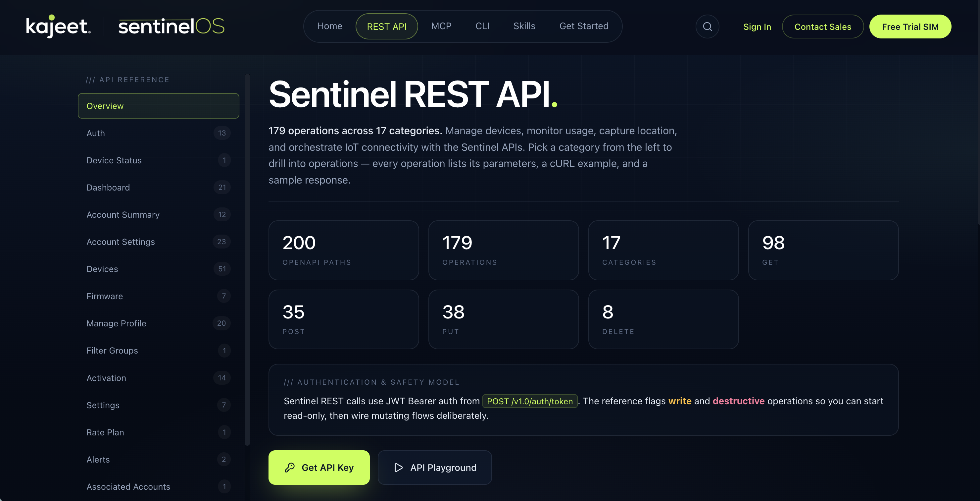Click the search magnifier icon

click(x=707, y=27)
